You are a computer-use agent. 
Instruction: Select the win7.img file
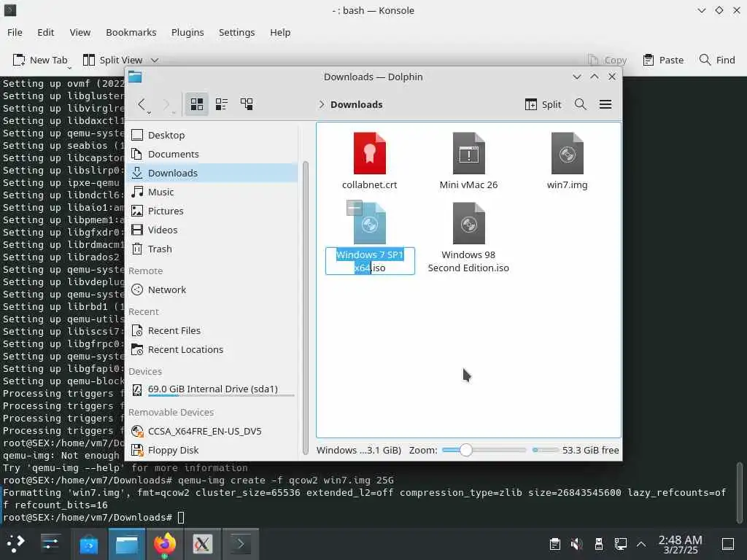pos(567,161)
